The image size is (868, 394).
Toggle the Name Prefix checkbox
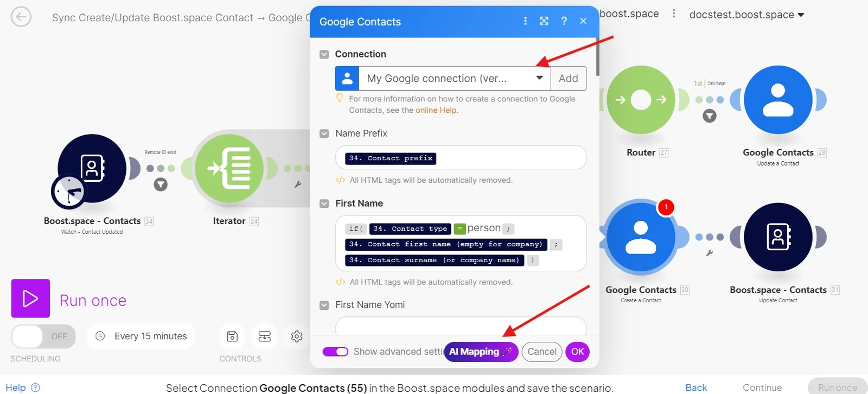point(324,134)
